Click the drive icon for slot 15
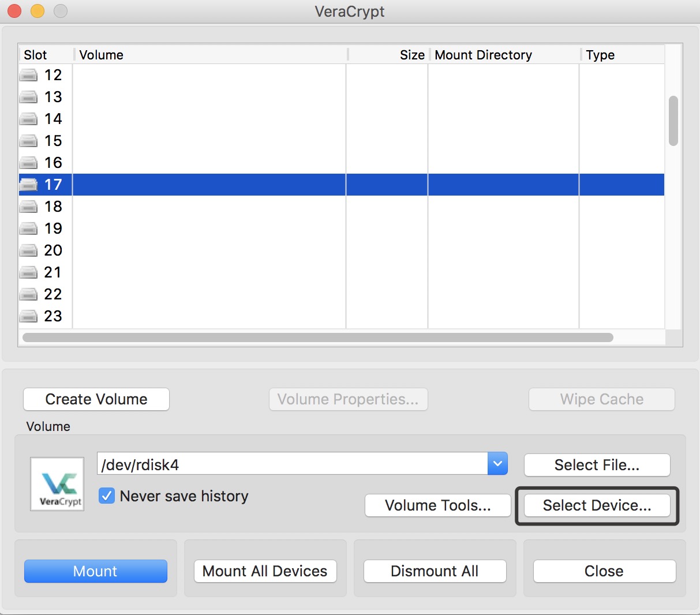The width and height of the screenshot is (700, 615). click(29, 141)
